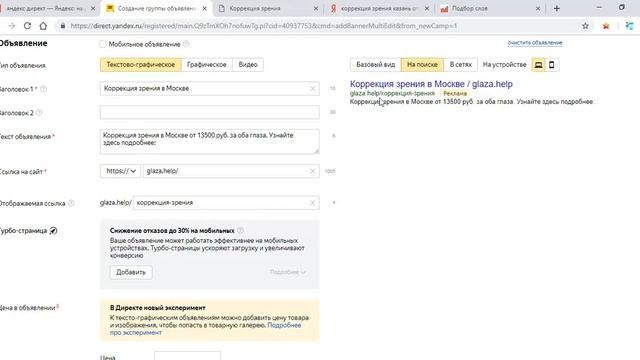Image resolution: width=640 pixels, height=360 pixels.
Task: Click the Добавить turbo page button
Action: point(131,272)
